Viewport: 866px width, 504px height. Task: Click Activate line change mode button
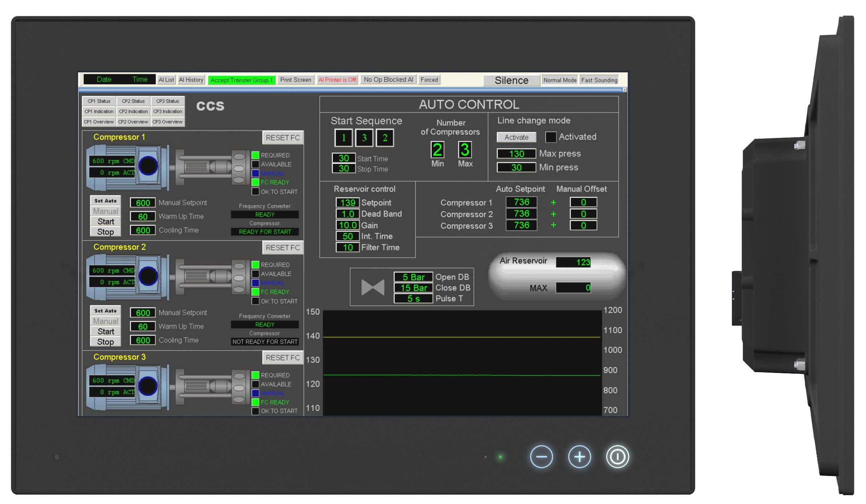click(x=516, y=137)
